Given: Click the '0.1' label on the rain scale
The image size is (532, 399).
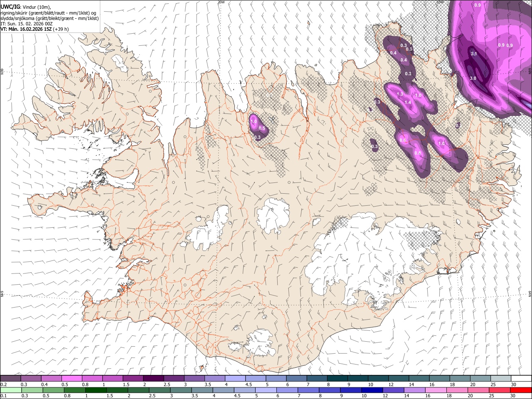Looking at the screenshot, I should pyautogui.click(x=3, y=396).
